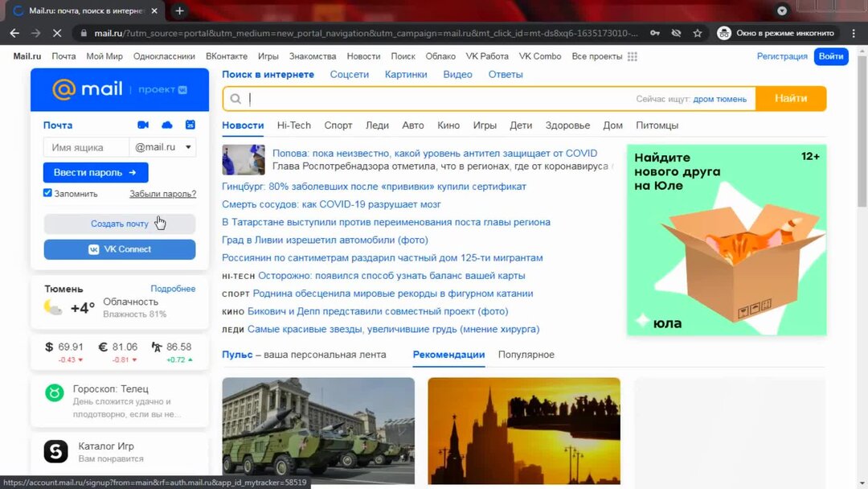This screenshot has width=868, height=489.
Task: Open VK Работа in top navigation
Action: click(x=487, y=56)
